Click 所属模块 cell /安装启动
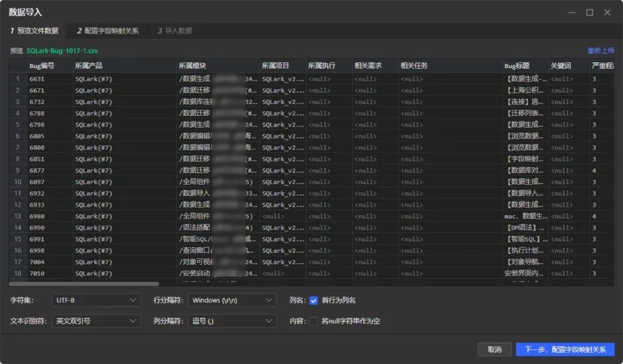This screenshot has height=364, width=623. pyautogui.click(x=217, y=274)
